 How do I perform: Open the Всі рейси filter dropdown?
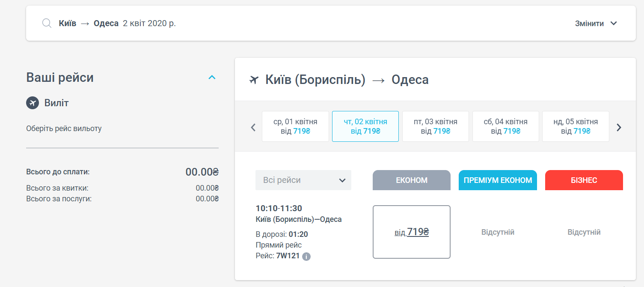point(303,180)
